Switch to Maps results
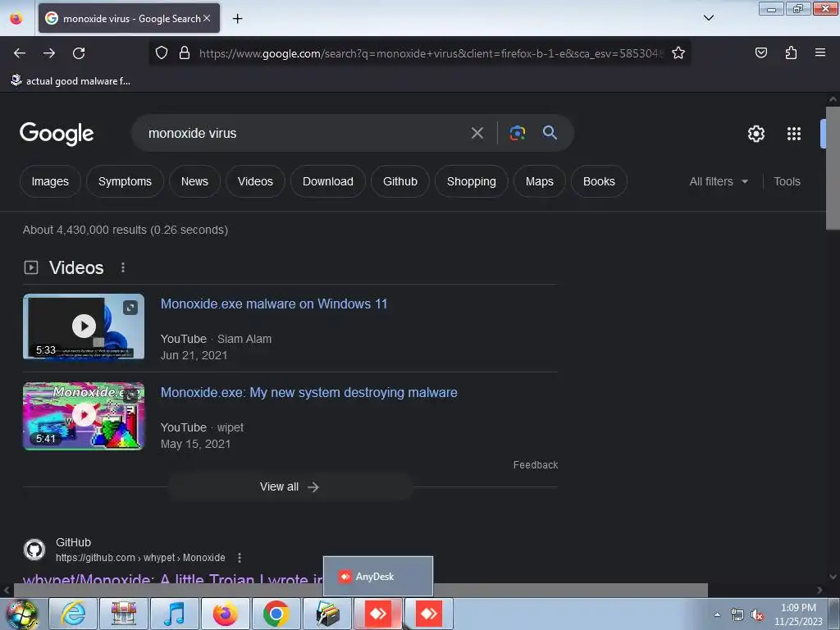 (x=540, y=181)
